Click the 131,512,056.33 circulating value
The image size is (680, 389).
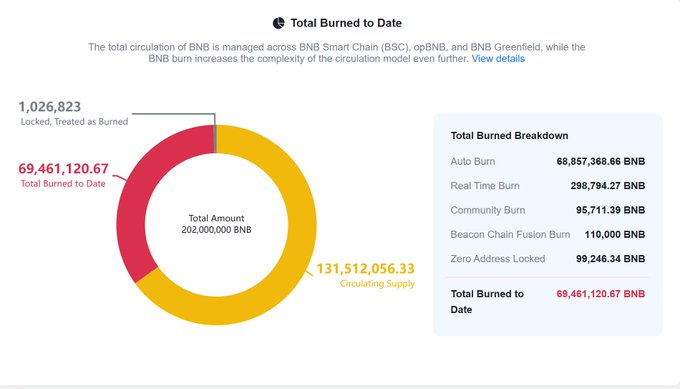pyautogui.click(x=366, y=268)
